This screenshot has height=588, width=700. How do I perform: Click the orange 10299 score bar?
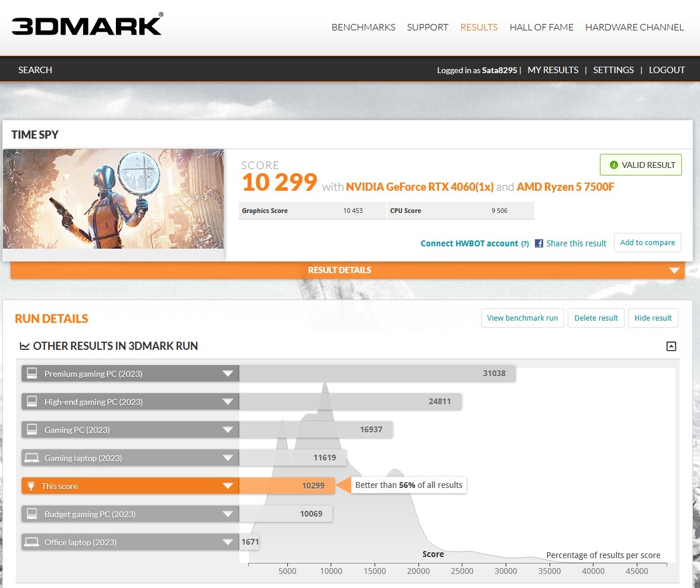(x=287, y=486)
